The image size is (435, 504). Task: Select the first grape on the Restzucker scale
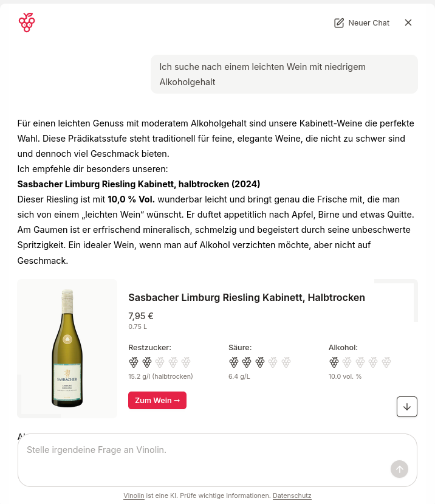coord(132,362)
